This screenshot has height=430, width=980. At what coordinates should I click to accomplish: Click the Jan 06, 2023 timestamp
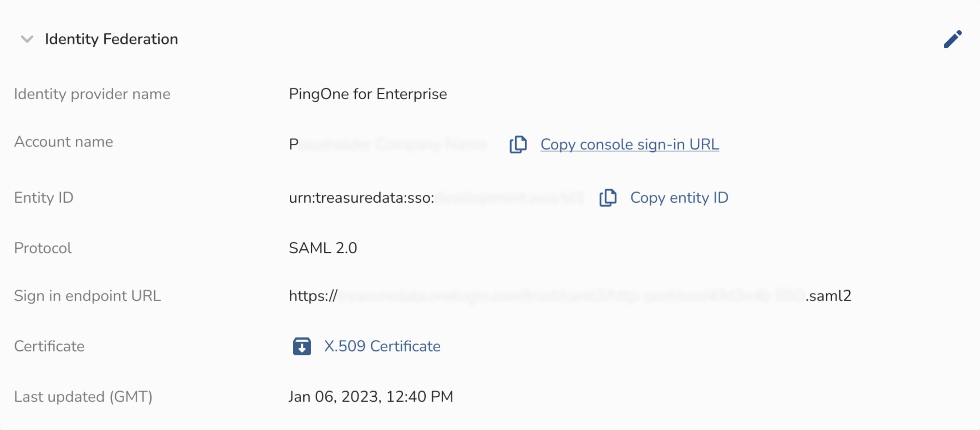370,397
